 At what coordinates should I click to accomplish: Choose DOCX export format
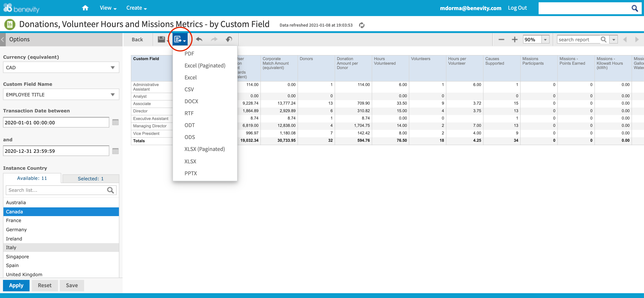pos(191,101)
